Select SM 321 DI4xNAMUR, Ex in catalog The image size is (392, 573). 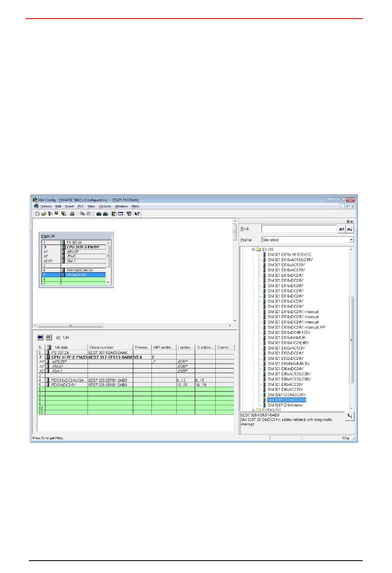click(x=288, y=364)
